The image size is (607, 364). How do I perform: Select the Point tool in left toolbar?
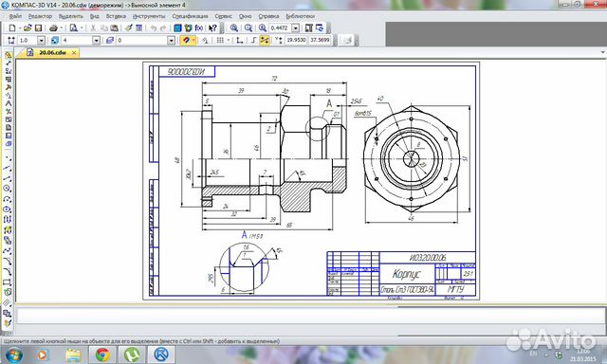(8, 158)
